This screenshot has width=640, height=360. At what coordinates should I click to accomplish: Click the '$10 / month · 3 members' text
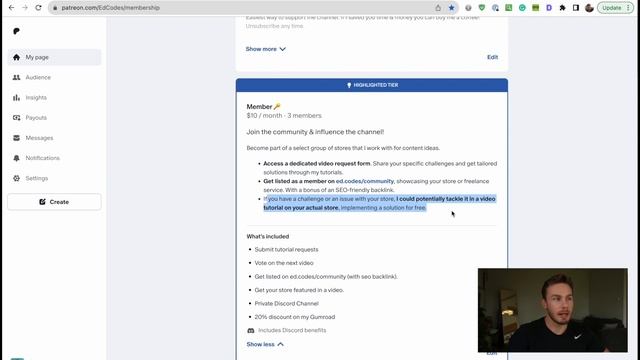284,116
